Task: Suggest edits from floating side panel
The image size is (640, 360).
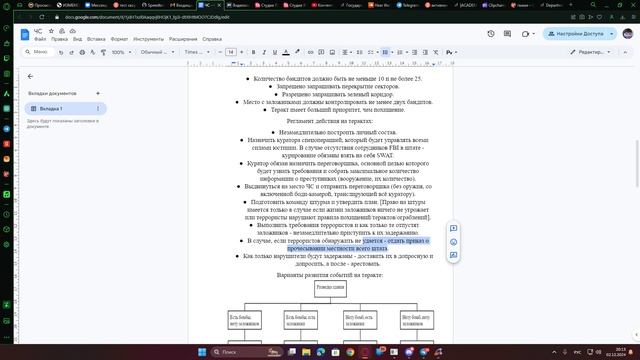Action: click(453, 255)
